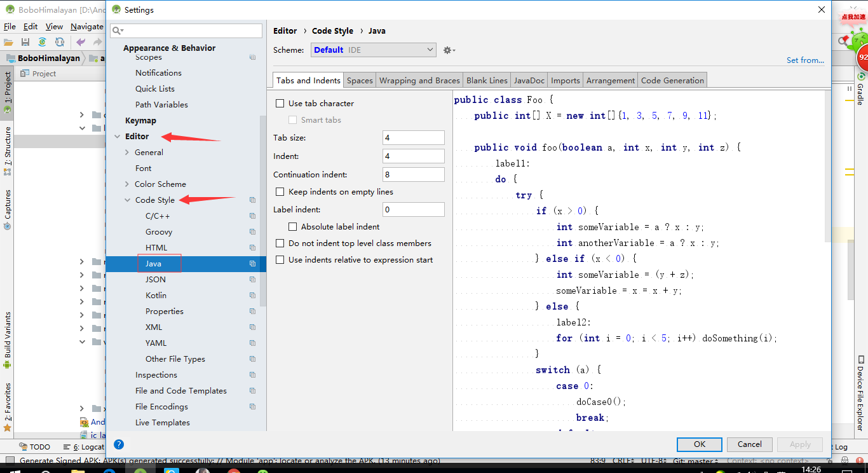Open the File menu in main window

pos(10,27)
